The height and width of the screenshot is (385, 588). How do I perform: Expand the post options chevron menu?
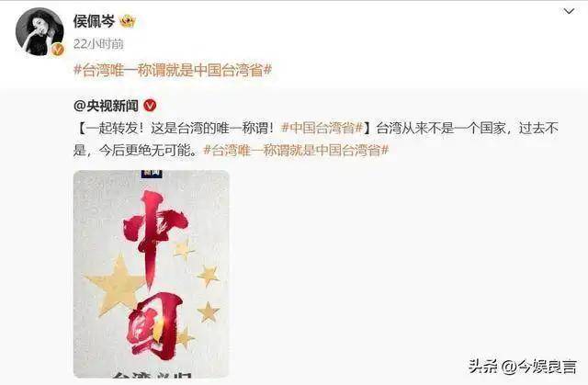(569, 11)
